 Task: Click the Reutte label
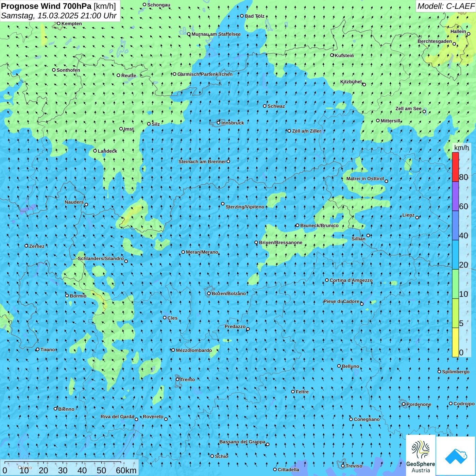click(x=129, y=75)
